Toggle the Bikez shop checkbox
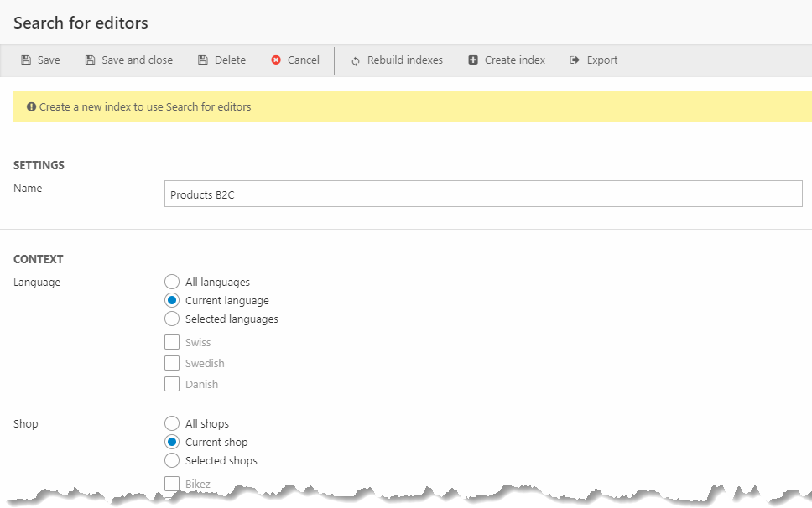The width and height of the screenshot is (812, 508). [x=172, y=482]
